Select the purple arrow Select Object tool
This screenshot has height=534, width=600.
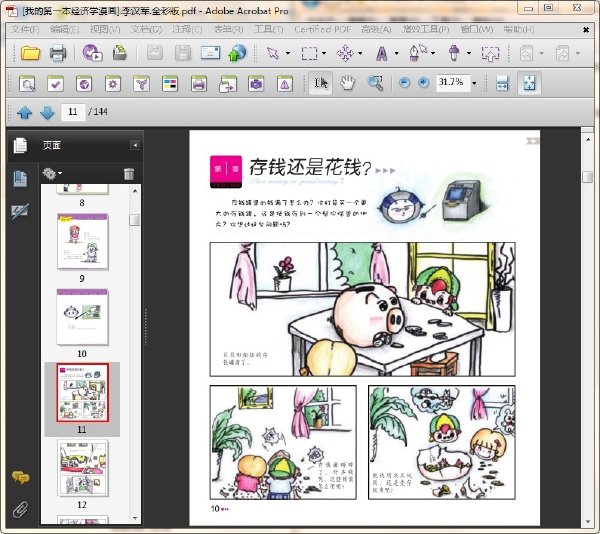click(273, 53)
